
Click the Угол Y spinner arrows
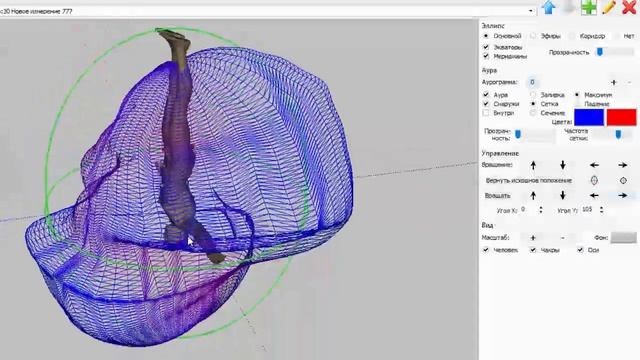click(601, 210)
